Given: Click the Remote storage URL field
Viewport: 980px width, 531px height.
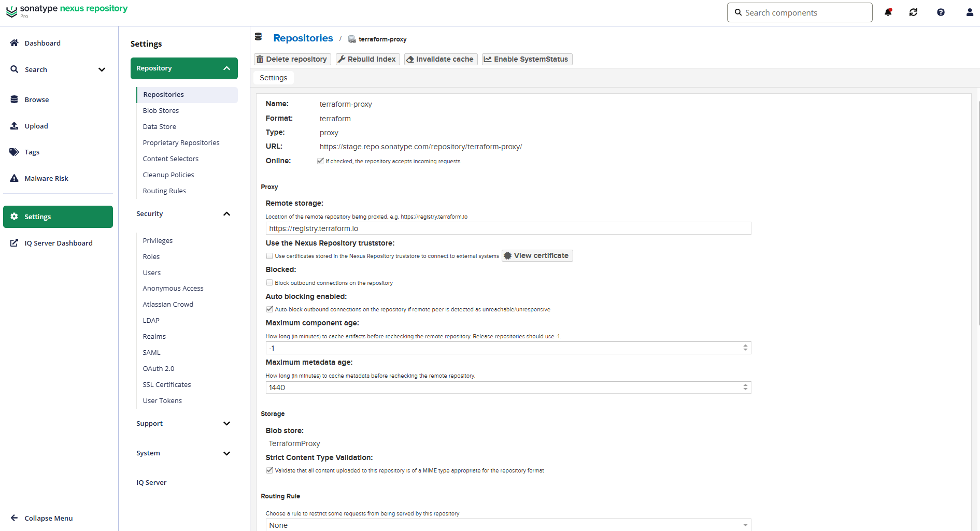Looking at the screenshot, I should [x=508, y=228].
